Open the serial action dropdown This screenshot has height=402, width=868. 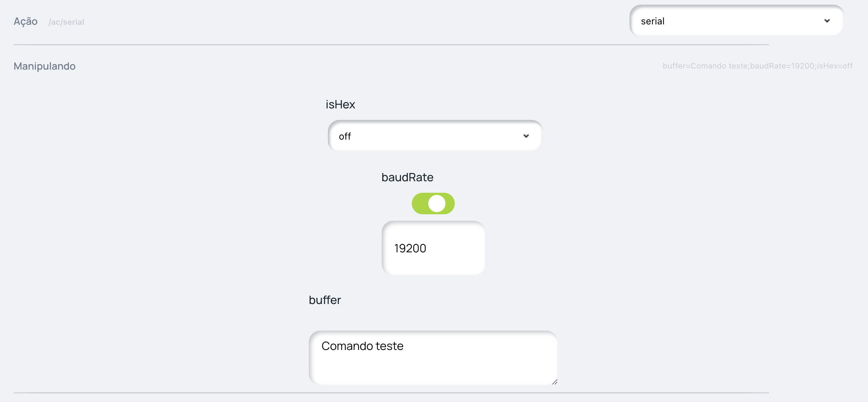point(736,21)
